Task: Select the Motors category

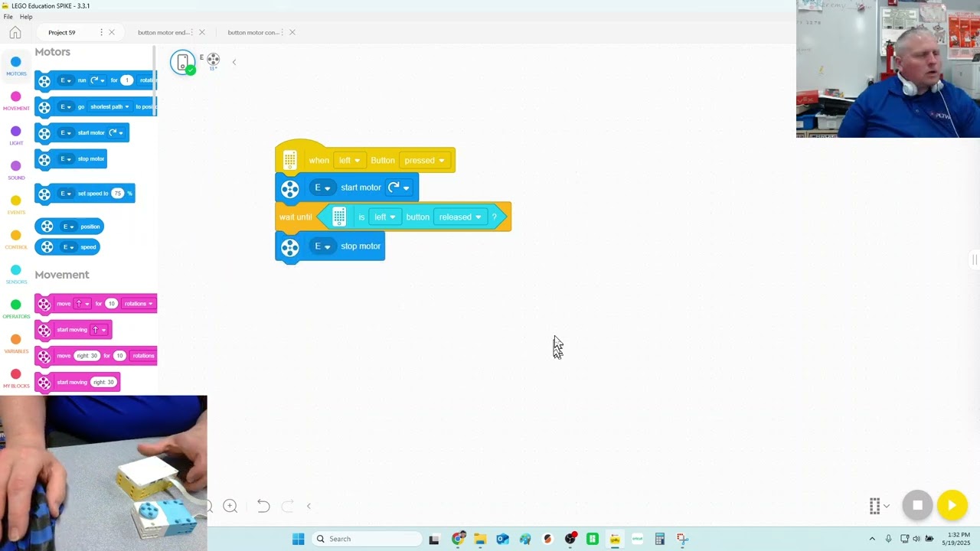Action: tap(16, 66)
